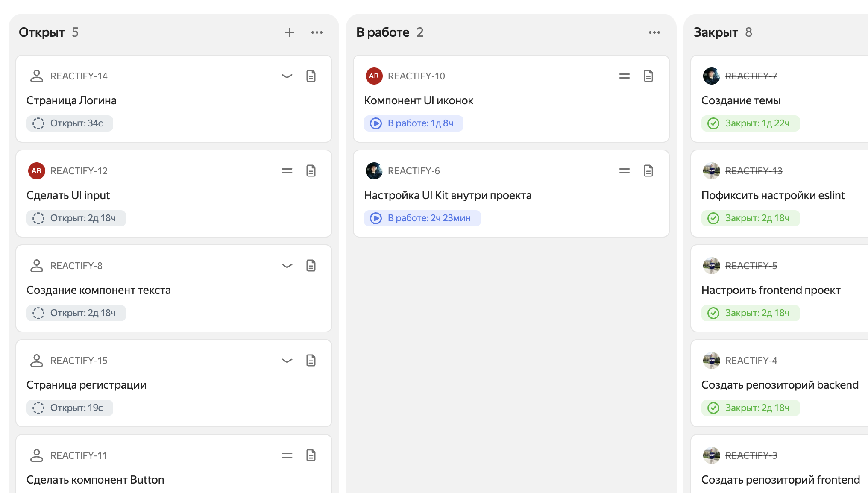Click status badge 'Открыт: 34с'
The width and height of the screenshot is (868, 493).
(70, 123)
